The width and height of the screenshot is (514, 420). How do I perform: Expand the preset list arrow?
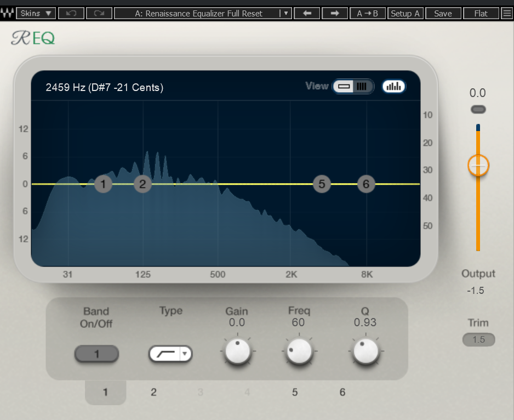pos(286,14)
